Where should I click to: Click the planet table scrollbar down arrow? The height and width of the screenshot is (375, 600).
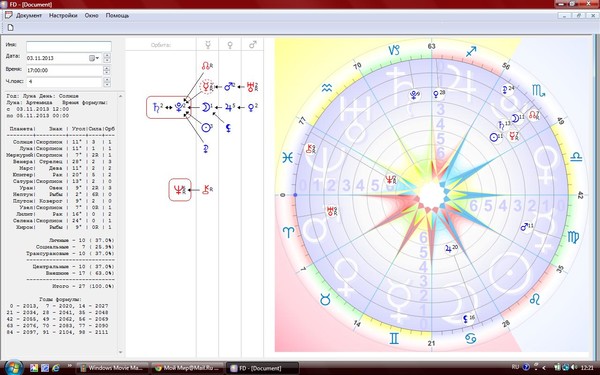[x=121, y=352]
